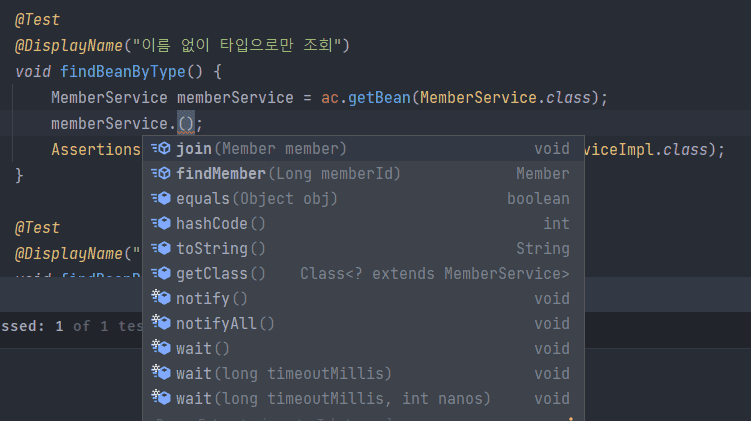Click the notifyAll() method icon

161,324
